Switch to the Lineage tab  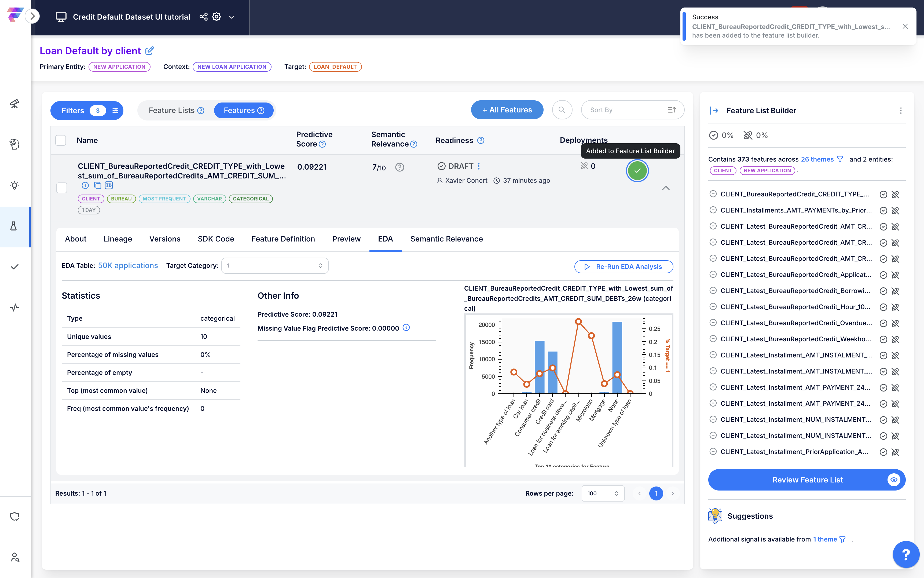(118, 239)
